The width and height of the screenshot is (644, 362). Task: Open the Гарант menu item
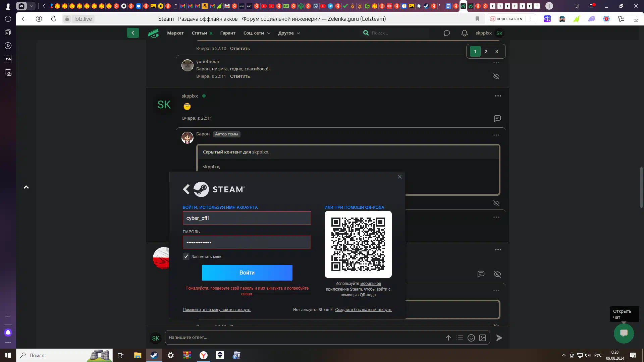coord(228,33)
